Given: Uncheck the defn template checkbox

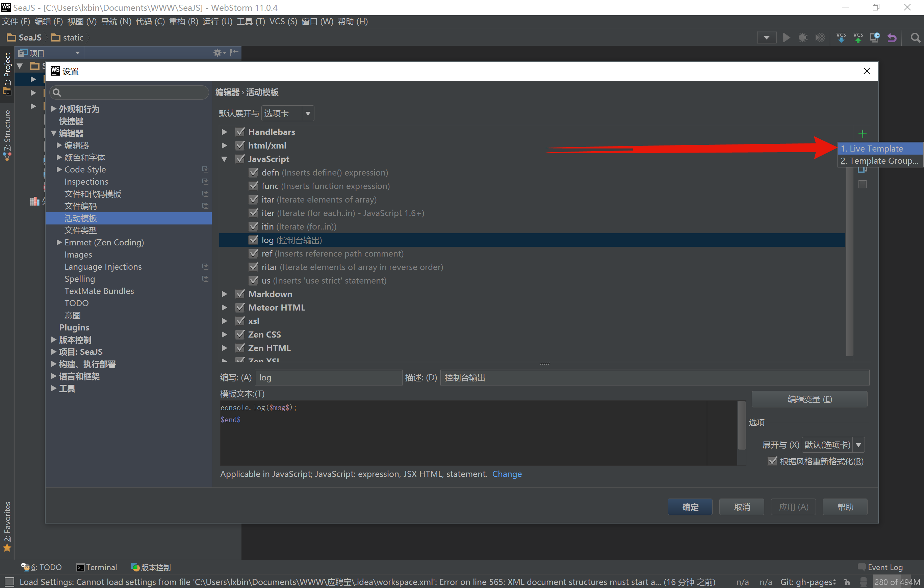Looking at the screenshot, I should pos(253,172).
